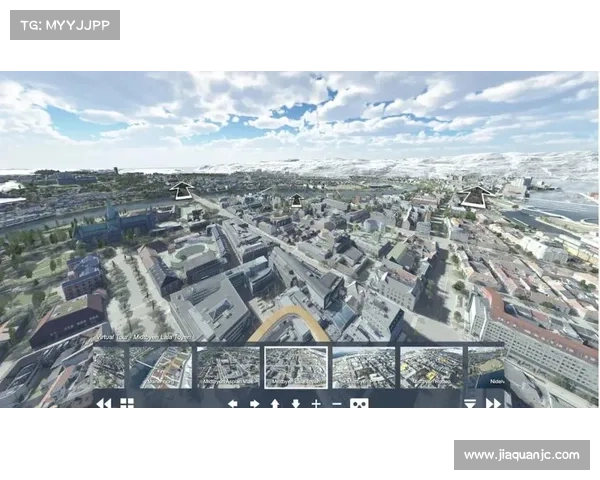This screenshot has width=600, height=480.
Task: Pan right with the right arrow icon
Action: click(254, 404)
